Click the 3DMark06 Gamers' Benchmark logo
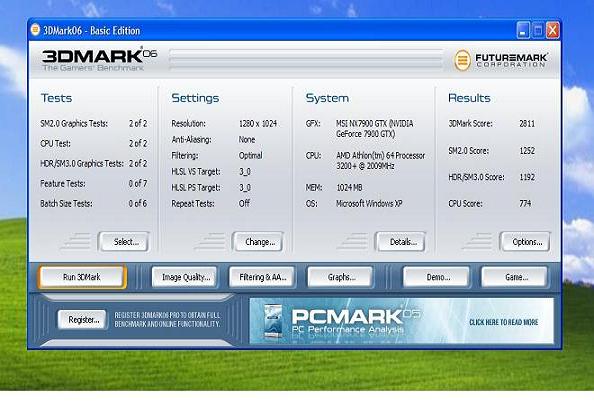The height and width of the screenshot is (410, 594). (x=99, y=59)
